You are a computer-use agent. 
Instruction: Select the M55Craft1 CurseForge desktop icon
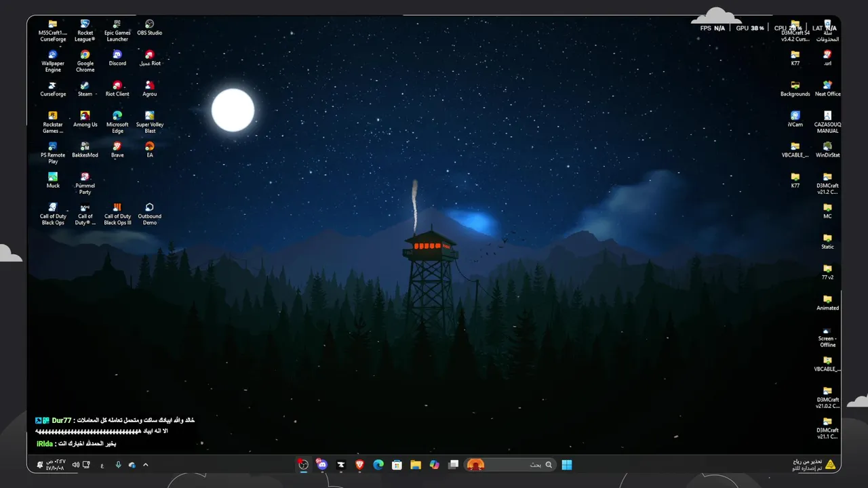(x=53, y=30)
